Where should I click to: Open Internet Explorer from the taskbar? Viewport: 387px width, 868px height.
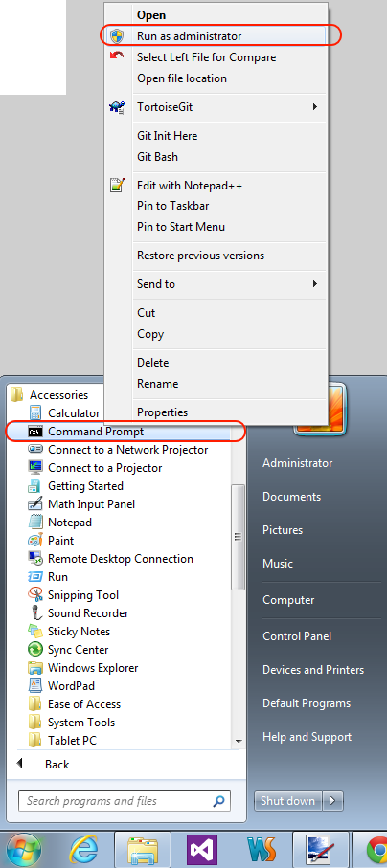point(83,850)
